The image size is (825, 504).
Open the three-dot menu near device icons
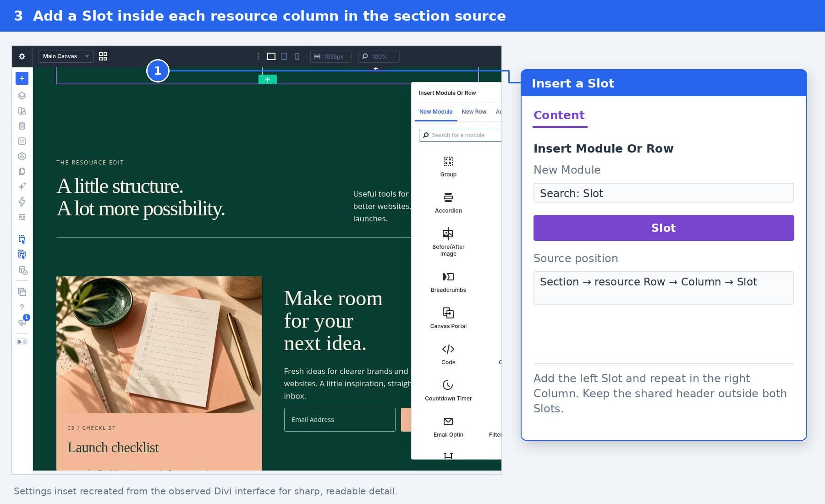coord(258,56)
